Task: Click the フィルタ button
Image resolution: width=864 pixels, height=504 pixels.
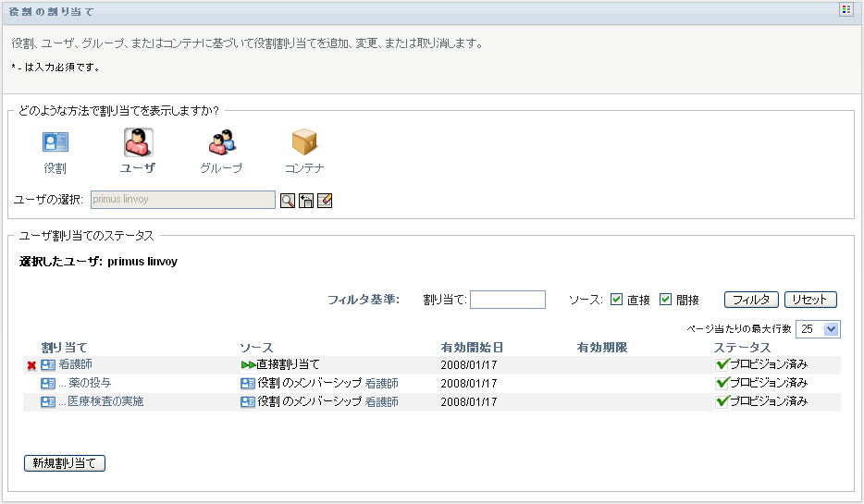Action: [x=751, y=300]
